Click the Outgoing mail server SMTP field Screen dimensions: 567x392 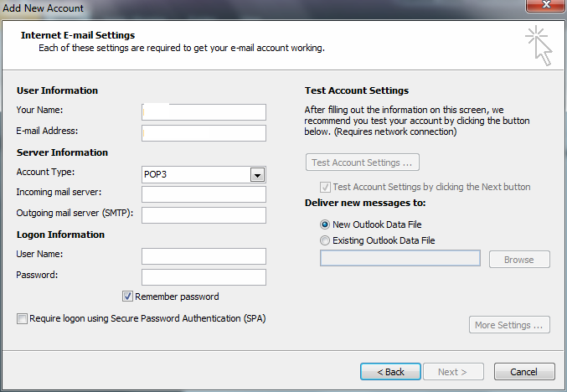pyautogui.click(x=204, y=215)
